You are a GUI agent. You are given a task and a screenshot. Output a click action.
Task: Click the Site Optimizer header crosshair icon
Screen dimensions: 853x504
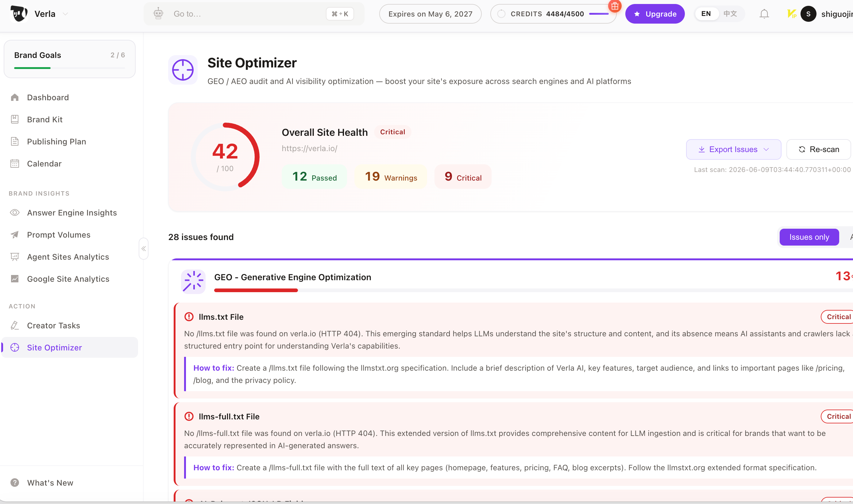183,70
